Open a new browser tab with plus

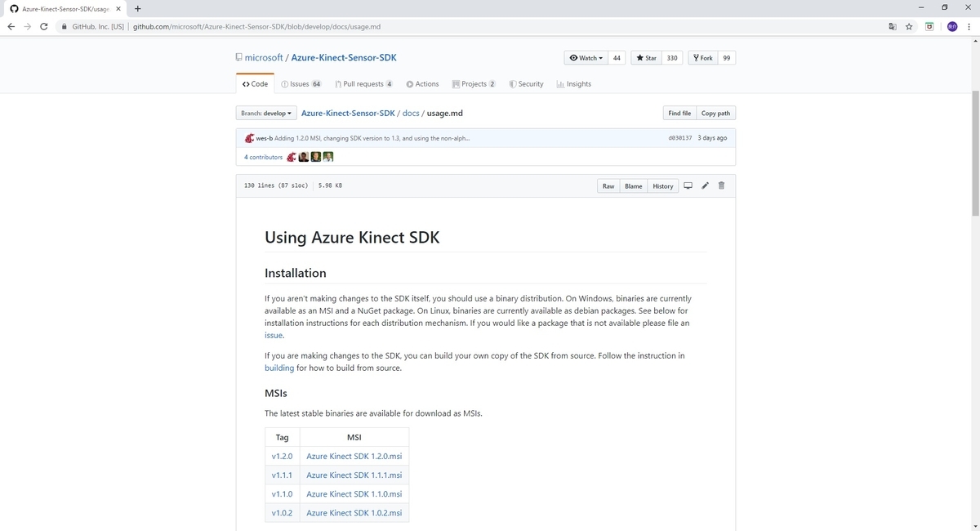[137, 9]
